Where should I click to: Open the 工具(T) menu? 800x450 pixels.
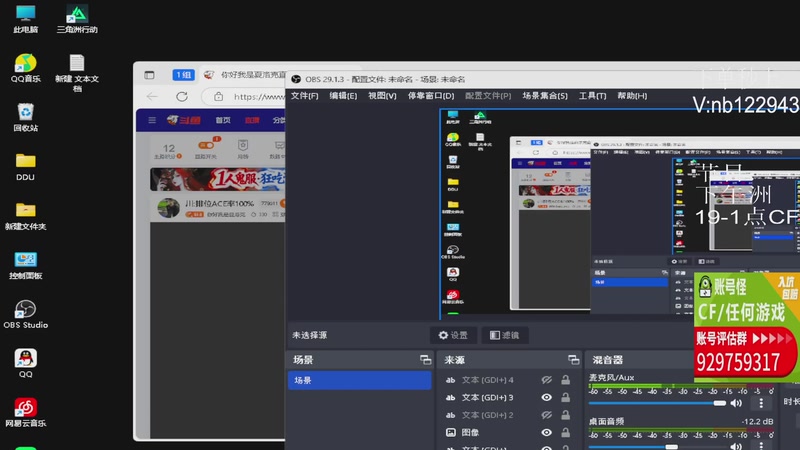592,96
